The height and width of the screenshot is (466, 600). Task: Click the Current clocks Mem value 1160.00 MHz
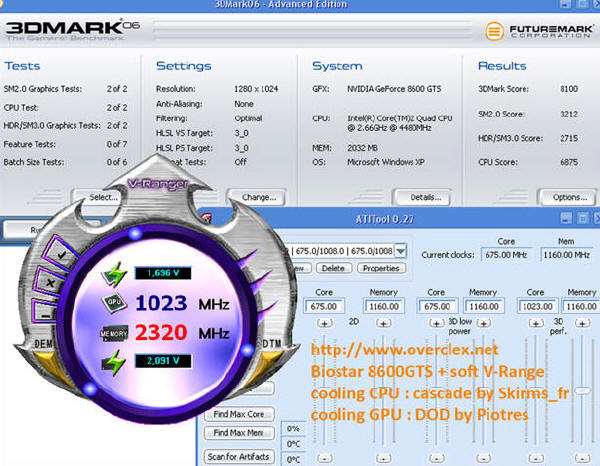[566, 255]
